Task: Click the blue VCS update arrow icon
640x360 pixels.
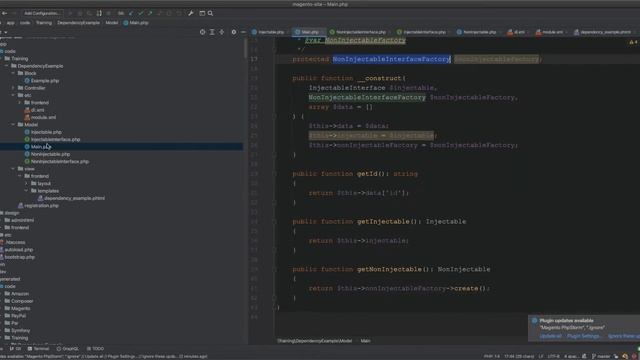Action: [131, 13]
